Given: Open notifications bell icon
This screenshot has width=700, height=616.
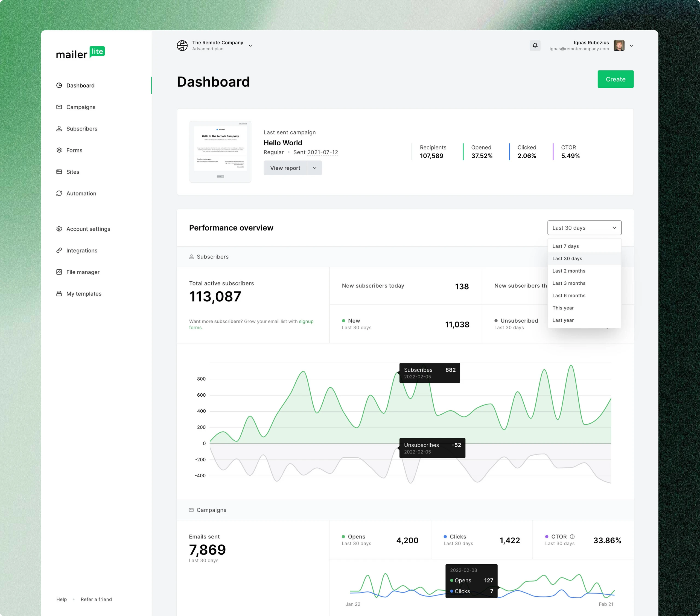Looking at the screenshot, I should 535,46.
